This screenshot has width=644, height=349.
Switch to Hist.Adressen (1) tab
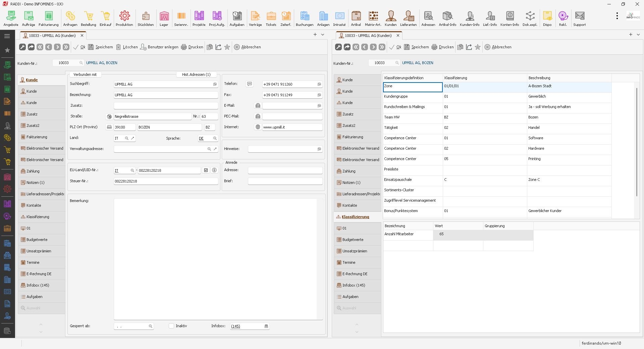click(x=196, y=74)
